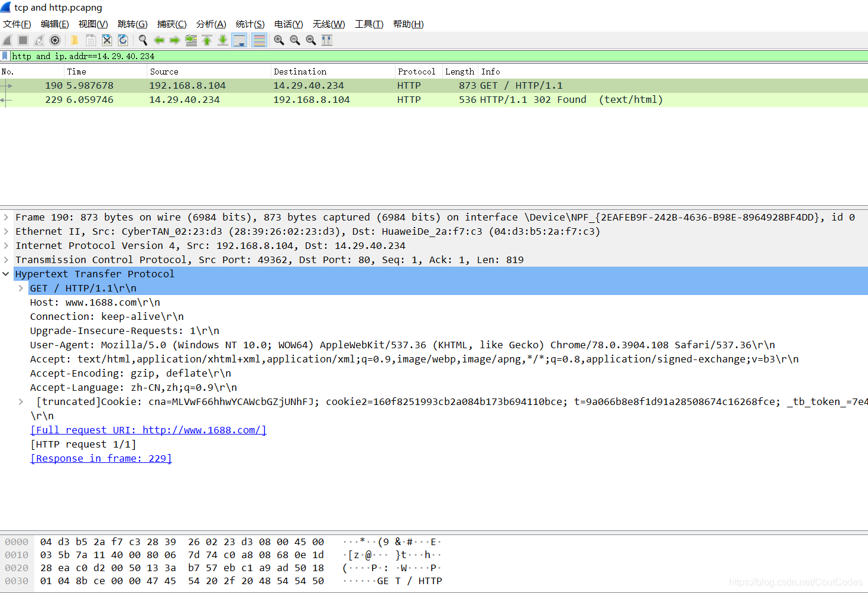Restart the current capture
The height and width of the screenshot is (593, 868).
click(x=39, y=40)
